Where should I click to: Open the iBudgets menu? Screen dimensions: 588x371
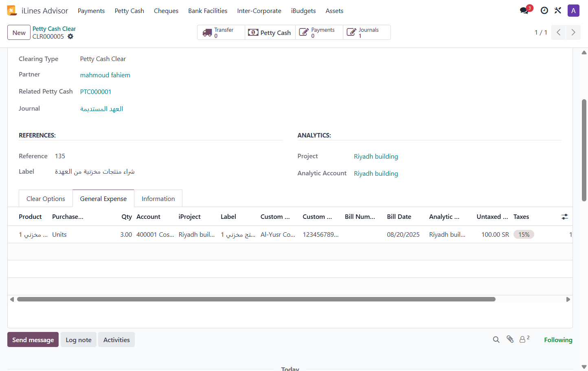click(x=303, y=11)
